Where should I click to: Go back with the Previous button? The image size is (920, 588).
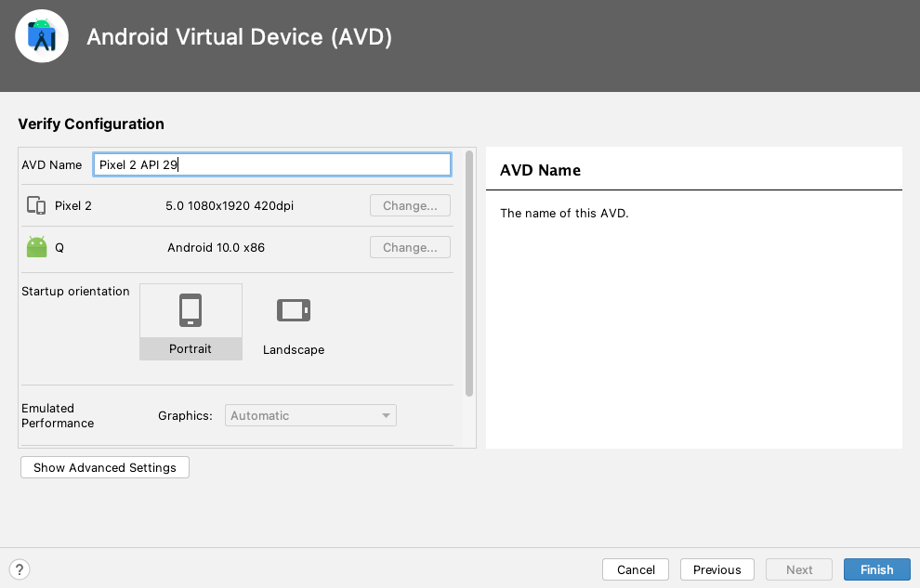[717, 569]
